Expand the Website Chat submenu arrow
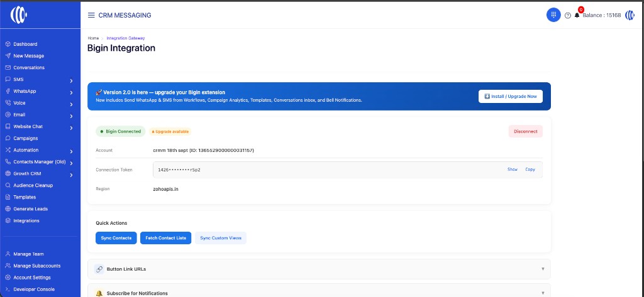The image size is (644, 297). click(x=72, y=128)
